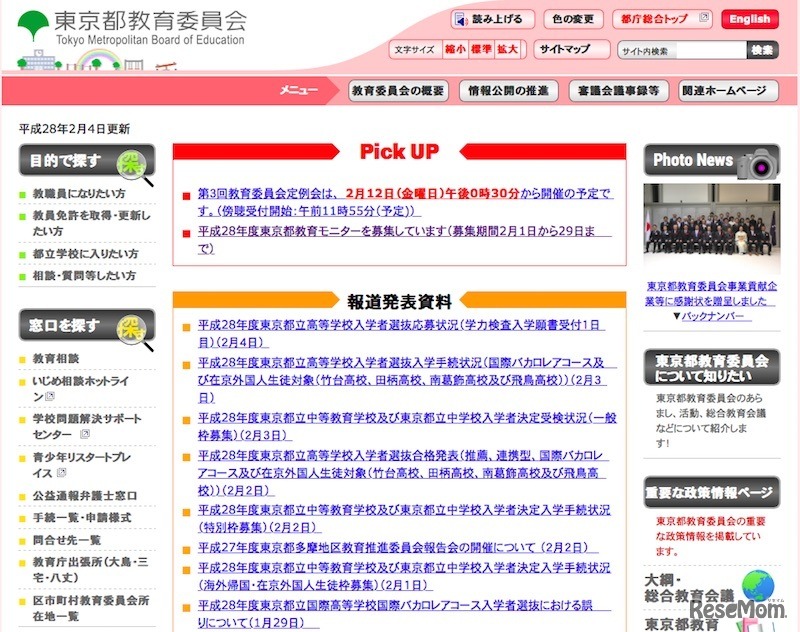Open 教職員になりたい方 link

pos(79,193)
